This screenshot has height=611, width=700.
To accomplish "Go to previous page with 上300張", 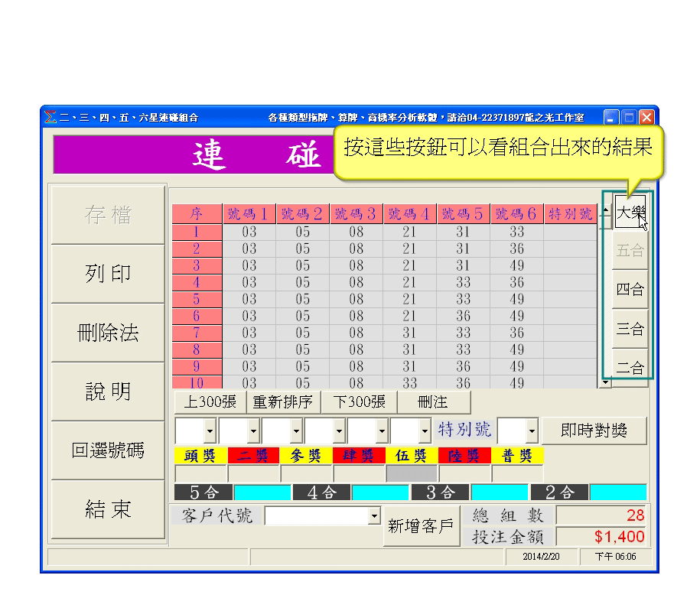I will 210,402.
